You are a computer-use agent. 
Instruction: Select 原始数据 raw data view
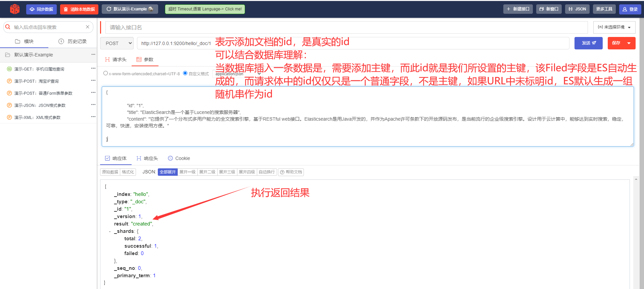tap(110, 172)
